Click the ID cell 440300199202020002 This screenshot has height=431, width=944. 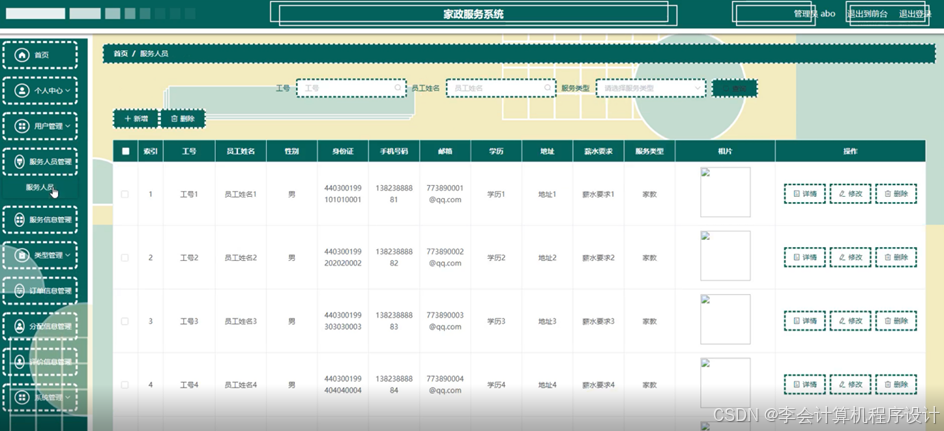click(343, 257)
